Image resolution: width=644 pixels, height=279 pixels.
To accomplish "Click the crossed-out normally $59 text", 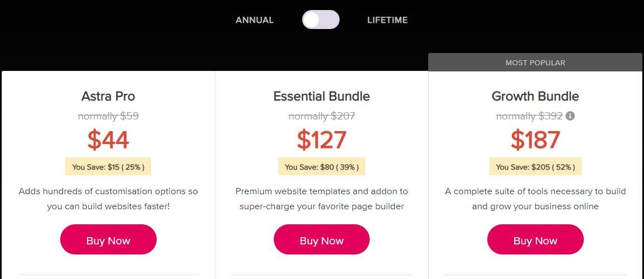I will (x=108, y=116).
